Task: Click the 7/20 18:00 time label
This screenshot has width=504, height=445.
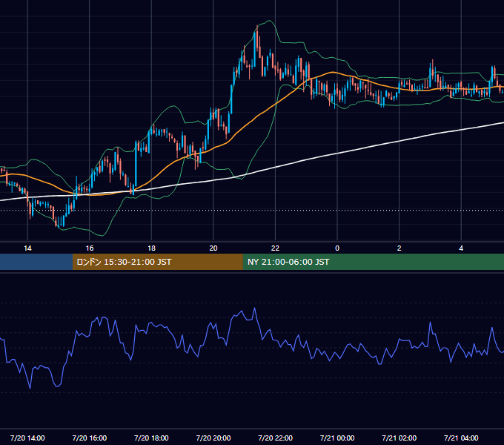Action: 151,438
